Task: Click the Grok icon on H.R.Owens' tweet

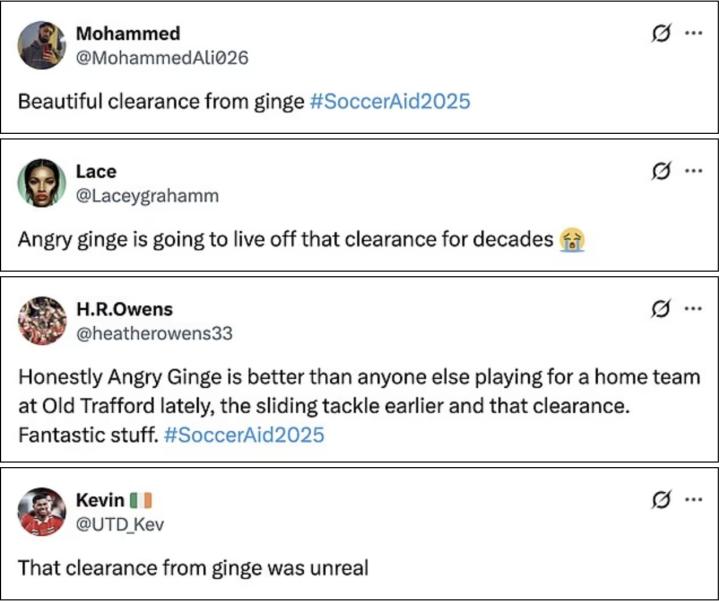Action: pos(660,308)
